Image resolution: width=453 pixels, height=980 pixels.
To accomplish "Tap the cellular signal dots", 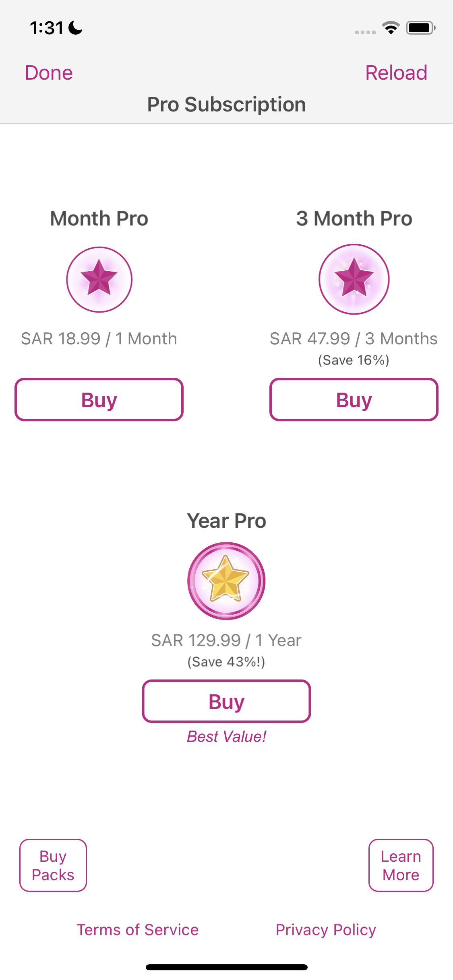I will click(x=365, y=32).
